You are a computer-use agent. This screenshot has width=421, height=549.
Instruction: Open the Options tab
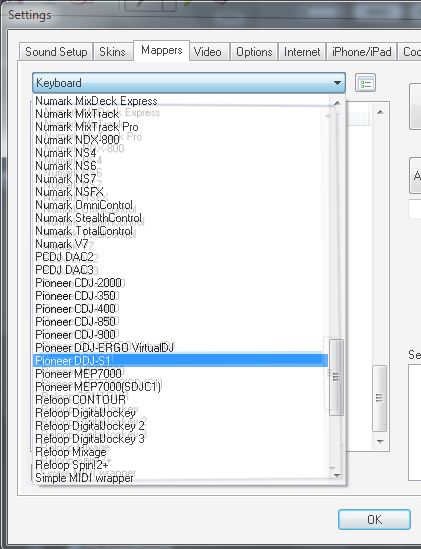254,52
